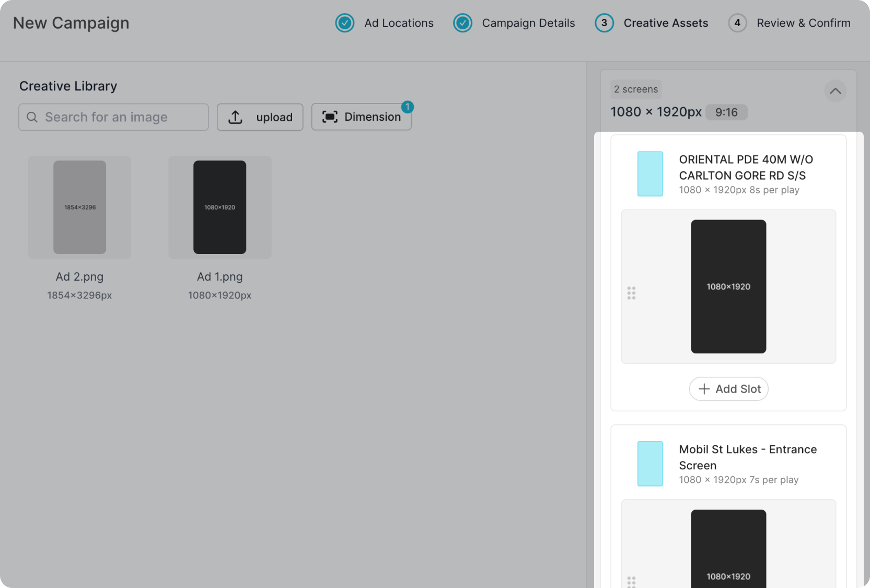
Task: Click the Ad 1.png file name
Action: click(x=220, y=276)
